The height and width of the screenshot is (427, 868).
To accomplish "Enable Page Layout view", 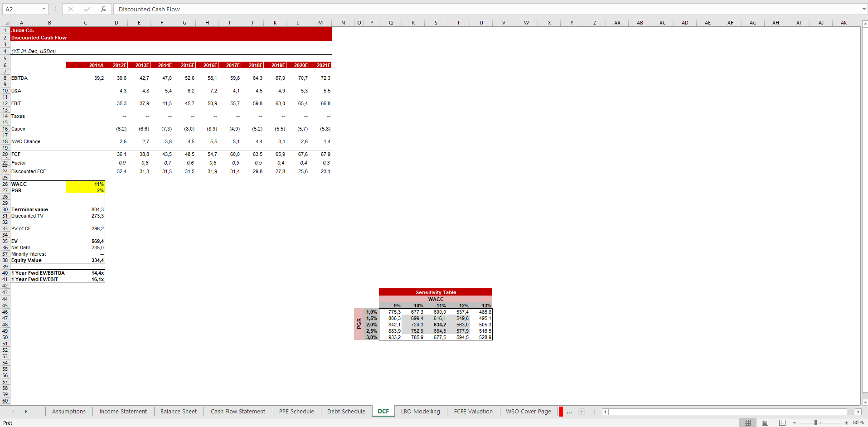I will click(765, 422).
